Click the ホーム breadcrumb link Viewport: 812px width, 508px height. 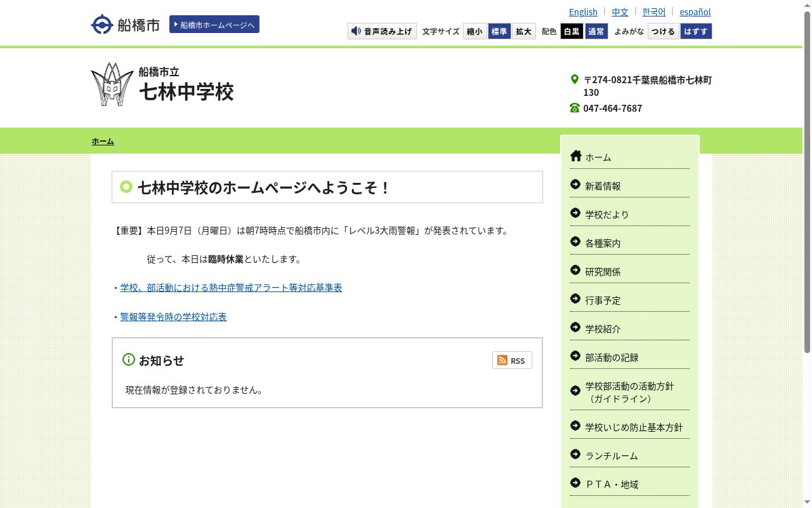[x=103, y=141]
